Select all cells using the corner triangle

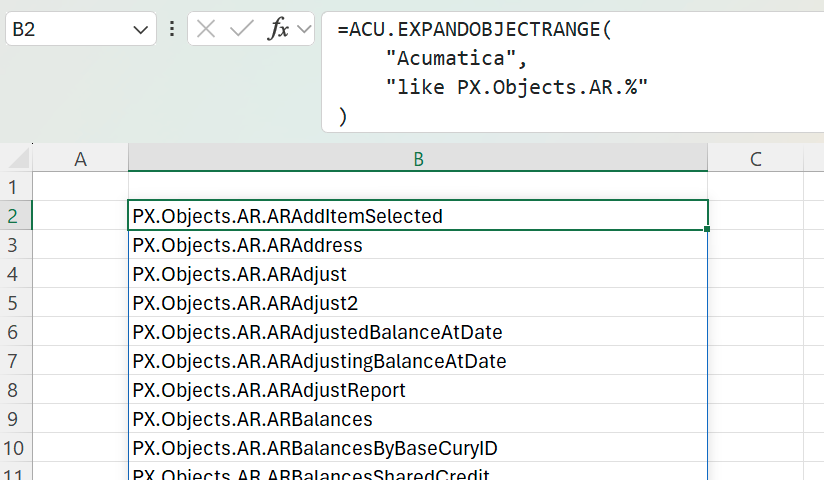point(19,158)
